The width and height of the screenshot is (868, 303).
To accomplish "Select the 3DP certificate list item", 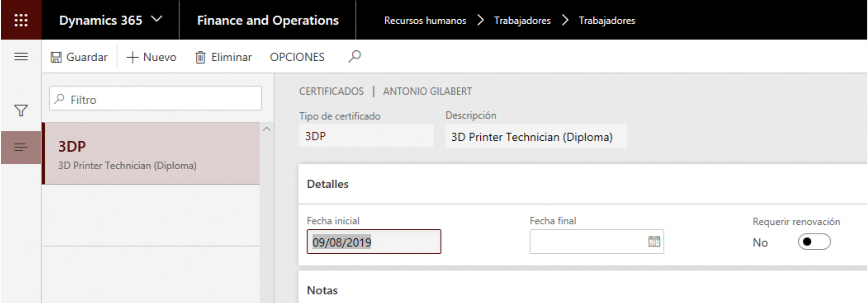I will pyautogui.click(x=151, y=153).
